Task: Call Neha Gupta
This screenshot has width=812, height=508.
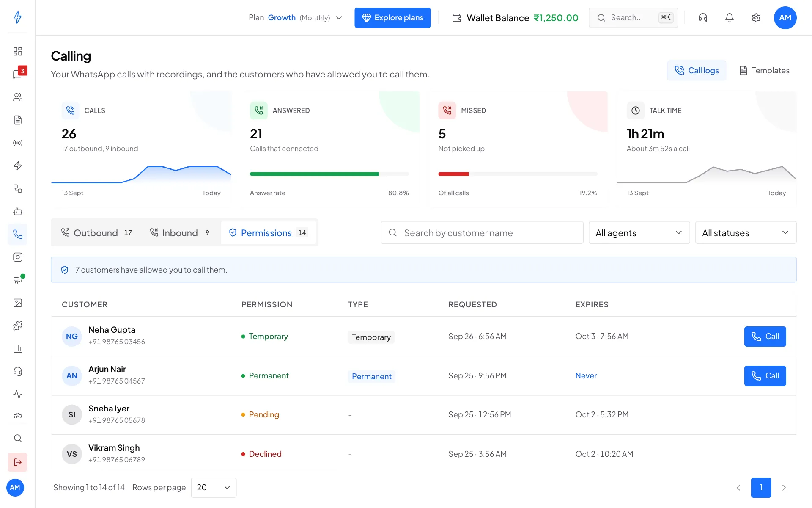Action: (x=765, y=336)
